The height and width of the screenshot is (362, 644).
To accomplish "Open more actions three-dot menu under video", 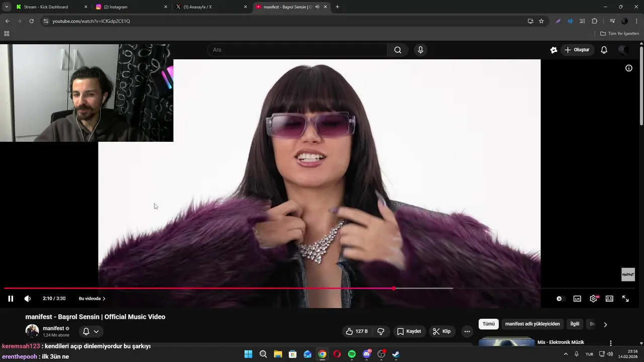I will point(467,331).
